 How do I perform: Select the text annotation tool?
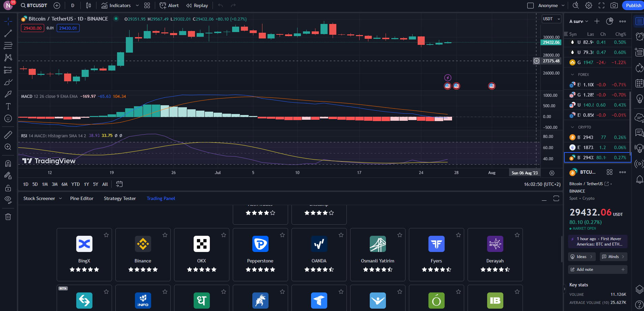pyautogui.click(x=8, y=106)
